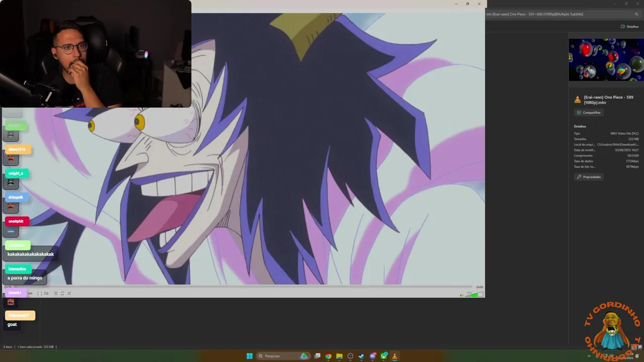The height and width of the screenshot is (362, 644).
Task: Open Propriedades in the details pane
Action: 589,177
